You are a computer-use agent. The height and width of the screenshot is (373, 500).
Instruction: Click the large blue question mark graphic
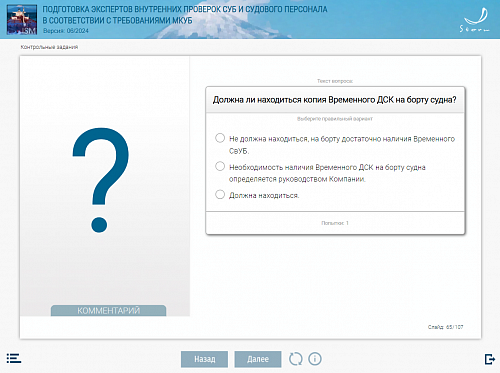pos(101,180)
